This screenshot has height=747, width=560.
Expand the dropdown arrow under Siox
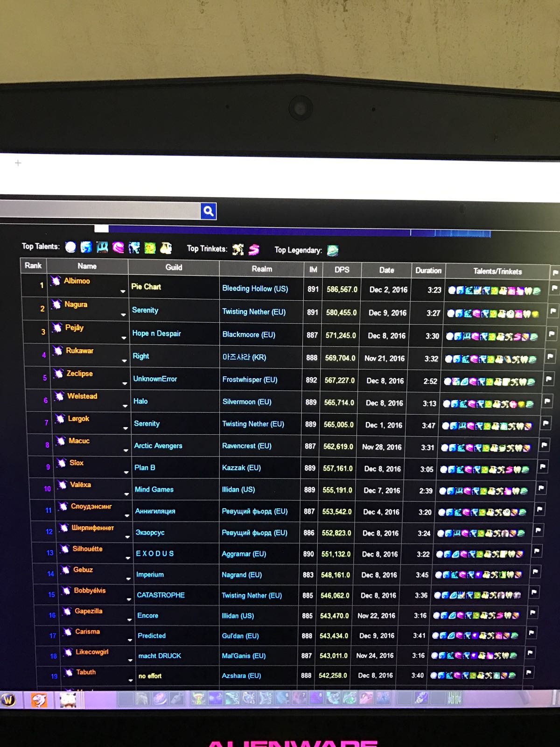126,472
